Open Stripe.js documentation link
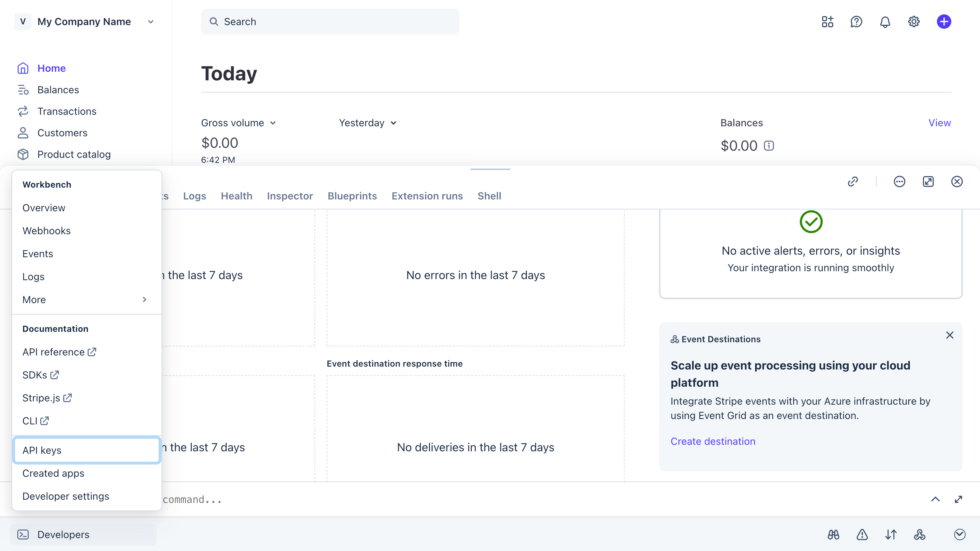980x551 pixels. 47,398
